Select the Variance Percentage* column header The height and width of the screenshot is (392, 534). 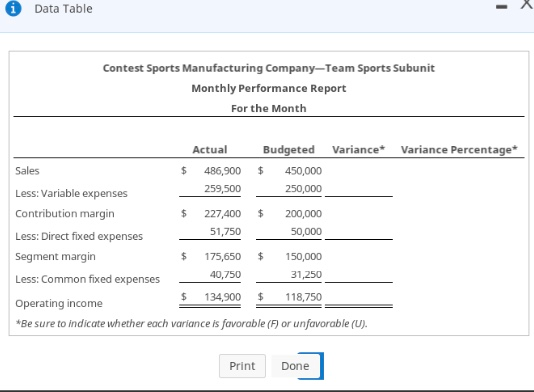[459, 150]
